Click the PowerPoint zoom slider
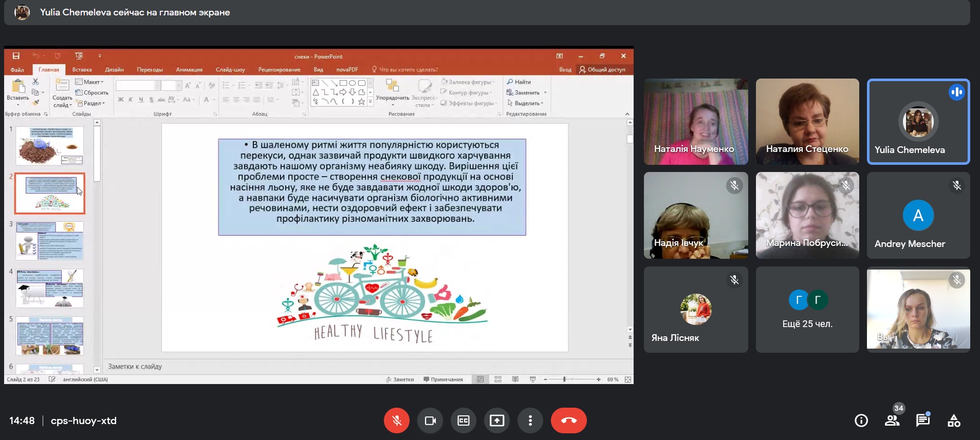The image size is (980, 440). (x=564, y=379)
